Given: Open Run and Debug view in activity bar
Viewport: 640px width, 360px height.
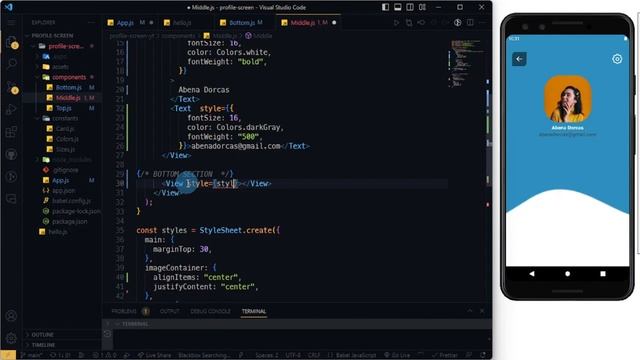Looking at the screenshot, I should (11, 109).
